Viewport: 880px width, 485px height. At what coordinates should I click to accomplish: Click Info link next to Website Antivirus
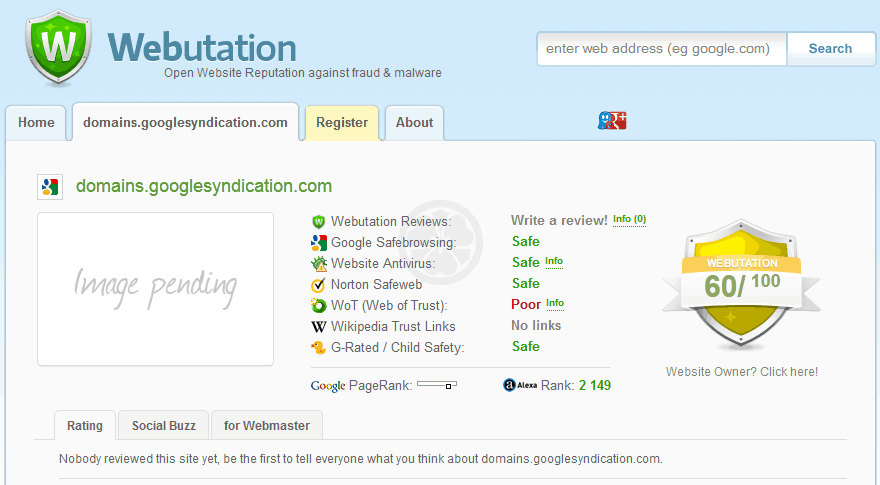pos(554,262)
